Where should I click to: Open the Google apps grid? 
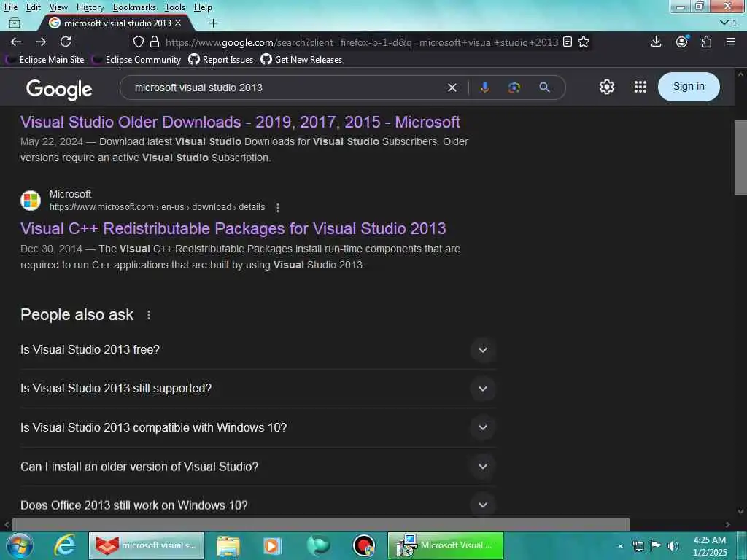tap(640, 87)
